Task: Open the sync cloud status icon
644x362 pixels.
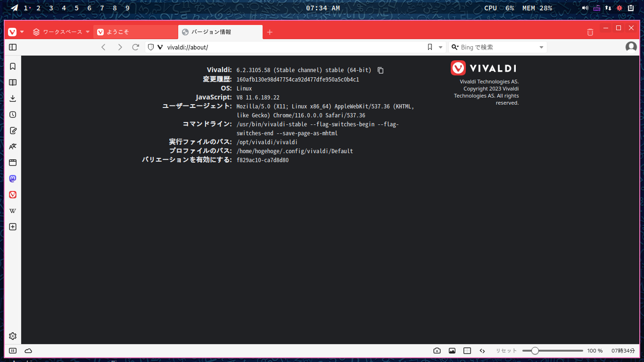Action: (28, 351)
